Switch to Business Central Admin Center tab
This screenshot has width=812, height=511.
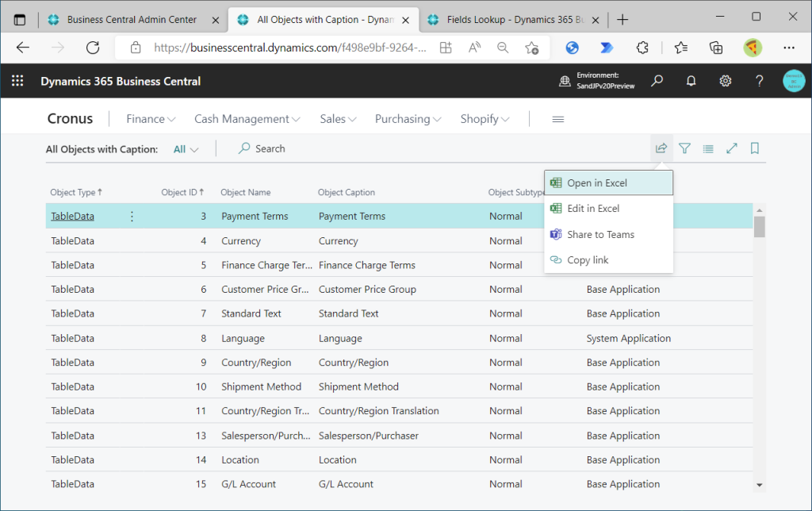pyautogui.click(x=132, y=20)
